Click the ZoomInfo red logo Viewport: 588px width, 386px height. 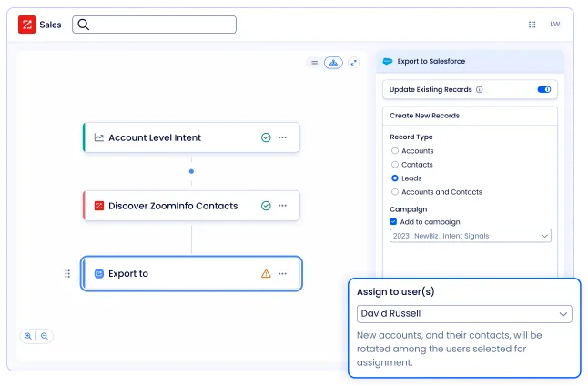[27, 25]
